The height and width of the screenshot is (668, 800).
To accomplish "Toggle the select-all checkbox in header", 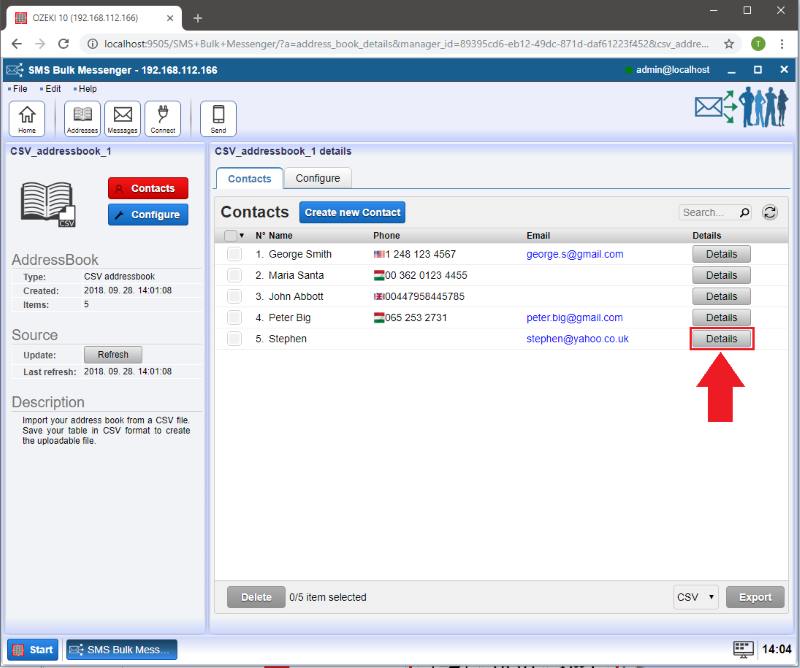I will (231, 236).
